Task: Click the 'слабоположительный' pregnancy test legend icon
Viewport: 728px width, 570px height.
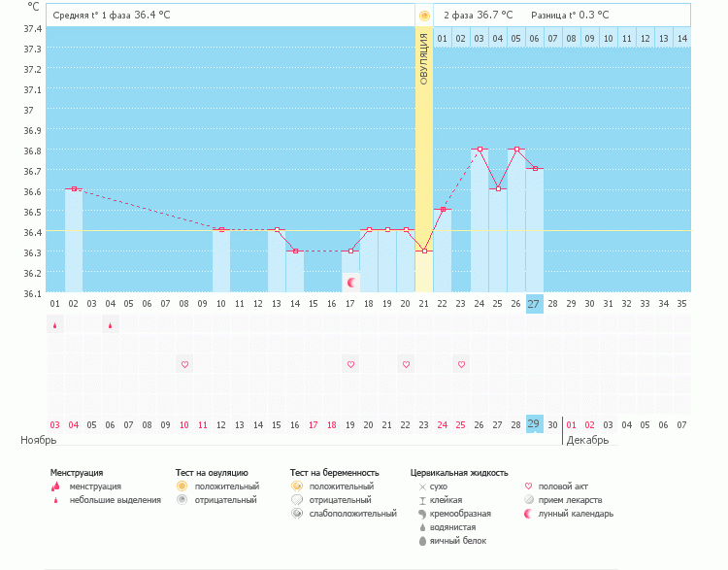Action: click(x=297, y=514)
